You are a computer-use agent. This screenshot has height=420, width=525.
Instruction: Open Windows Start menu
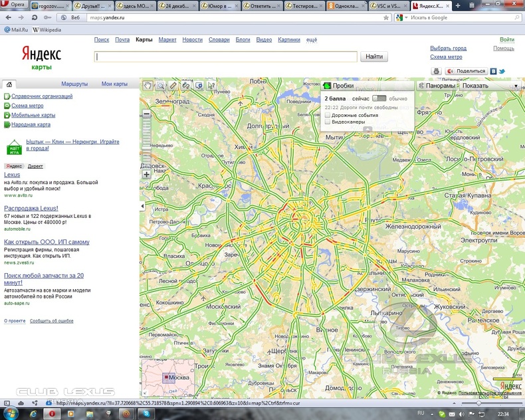coord(11,413)
